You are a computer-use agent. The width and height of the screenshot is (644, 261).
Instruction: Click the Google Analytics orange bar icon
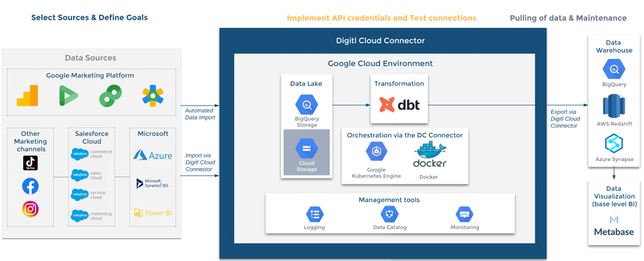pos(27,96)
